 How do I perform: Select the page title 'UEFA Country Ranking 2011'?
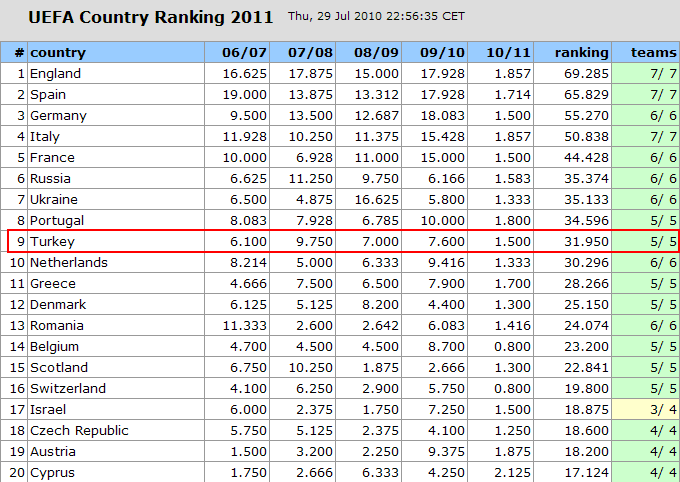[x=150, y=17]
